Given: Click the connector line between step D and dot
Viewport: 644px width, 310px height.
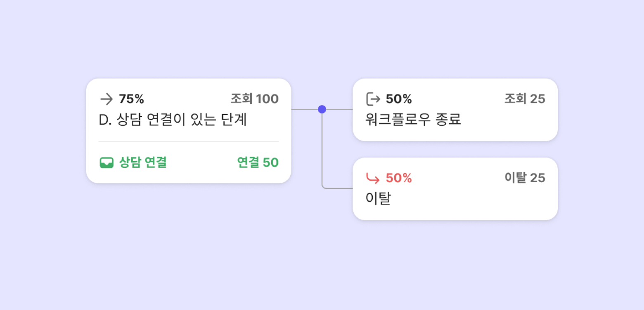Looking at the screenshot, I should [x=305, y=110].
